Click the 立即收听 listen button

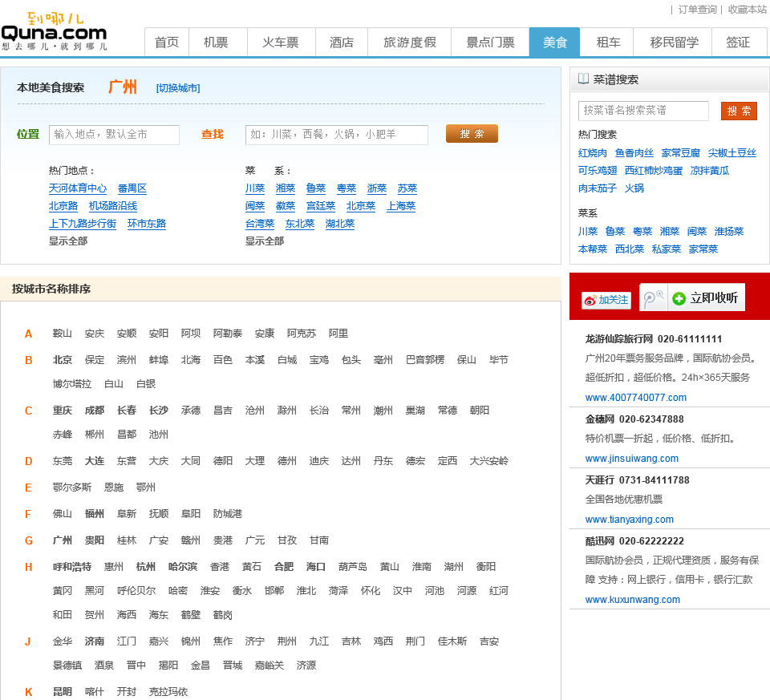click(x=706, y=297)
